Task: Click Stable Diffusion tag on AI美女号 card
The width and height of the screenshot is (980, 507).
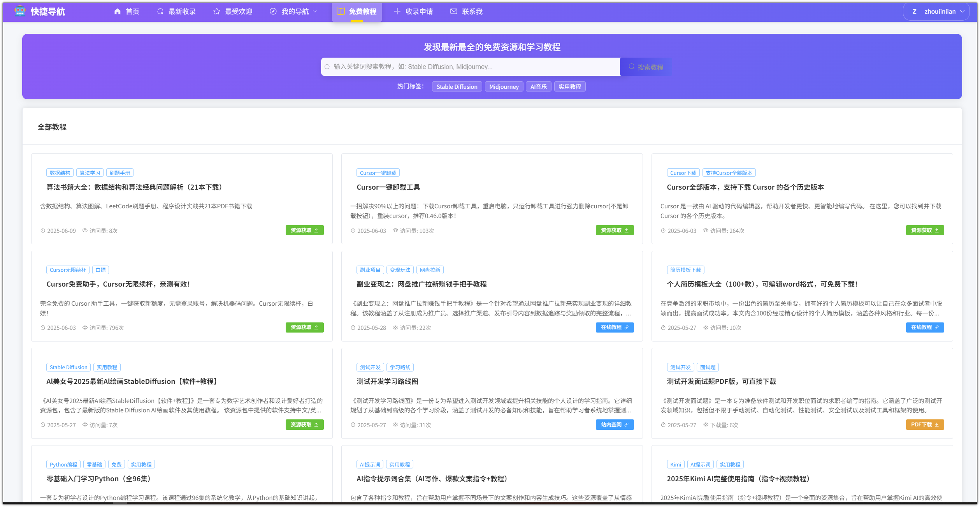Action: coord(68,367)
